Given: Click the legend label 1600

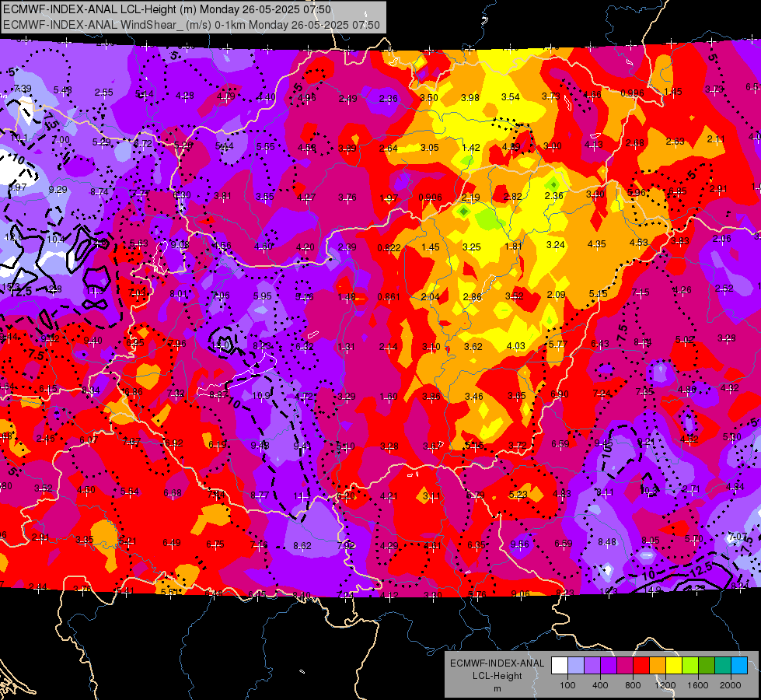Looking at the screenshot, I should [x=698, y=685].
